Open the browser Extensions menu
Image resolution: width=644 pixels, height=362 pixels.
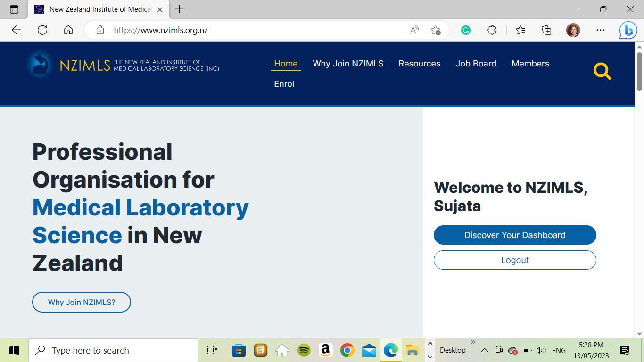[x=492, y=30]
